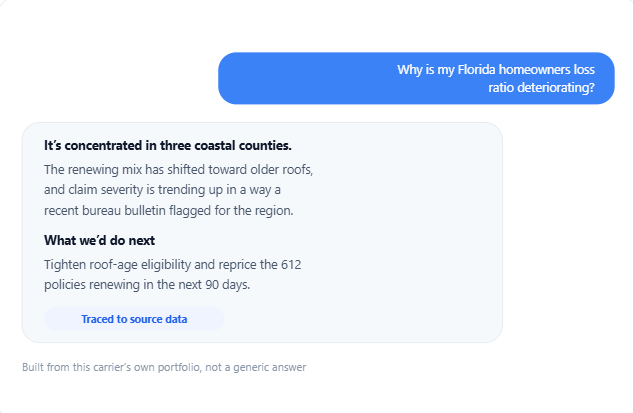Click the paragraph about renewing mix and older roofs

pyautogui.click(x=178, y=190)
